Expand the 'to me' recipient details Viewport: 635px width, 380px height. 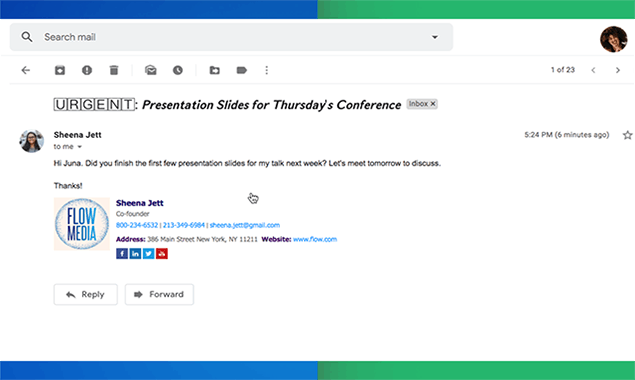79,147
